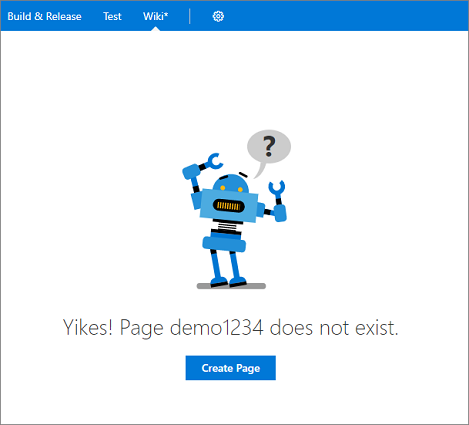The height and width of the screenshot is (425, 469).
Task: Click the robot's blue hip block
Action: [224, 243]
